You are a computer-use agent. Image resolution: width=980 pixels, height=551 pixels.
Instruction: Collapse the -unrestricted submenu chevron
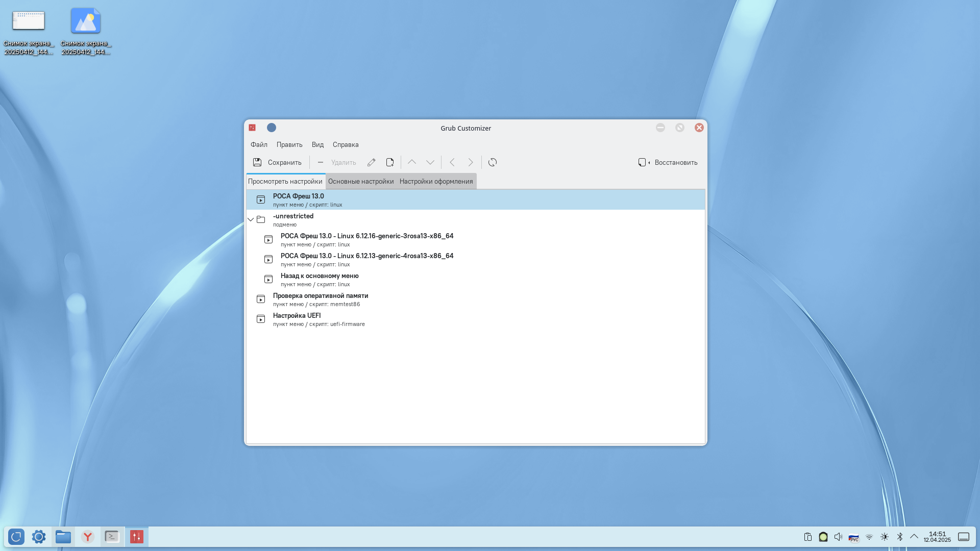(x=251, y=219)
